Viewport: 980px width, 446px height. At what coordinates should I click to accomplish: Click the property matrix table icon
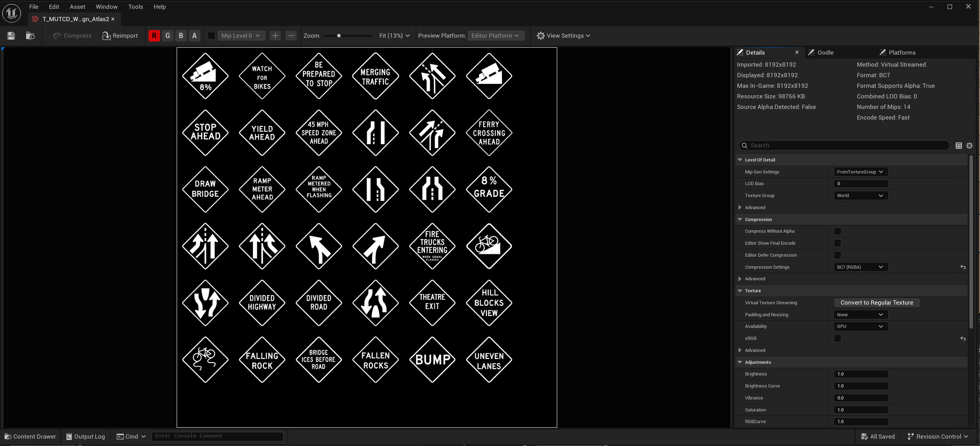pos(958,145)
